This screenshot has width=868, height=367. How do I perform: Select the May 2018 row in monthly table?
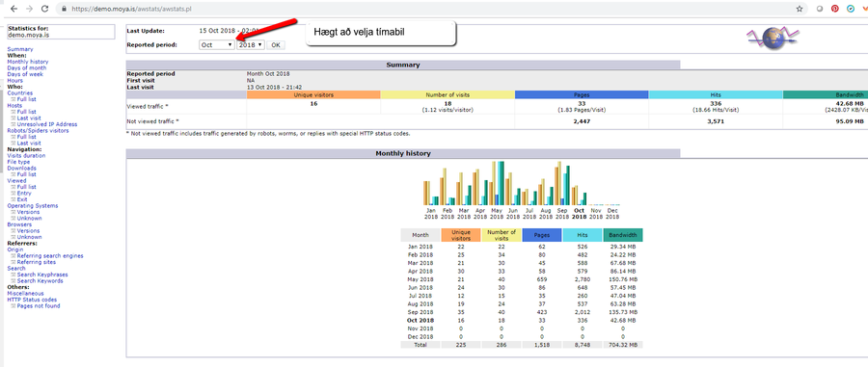(x=522, y=279)
